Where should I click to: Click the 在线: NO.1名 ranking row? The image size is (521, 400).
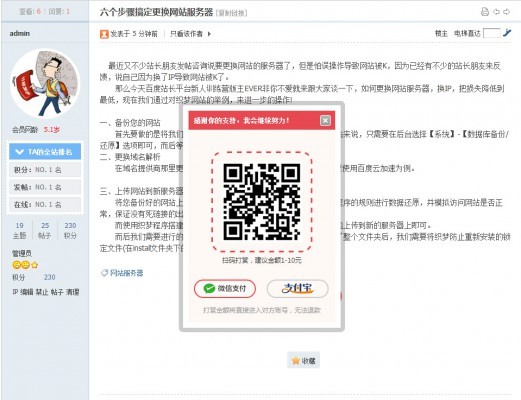click(x=45, y=204)
